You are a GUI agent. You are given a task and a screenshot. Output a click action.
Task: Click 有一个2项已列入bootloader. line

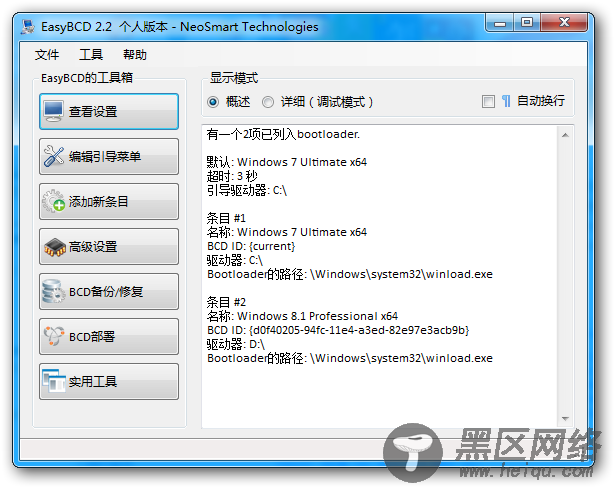(x=283, y=134)
